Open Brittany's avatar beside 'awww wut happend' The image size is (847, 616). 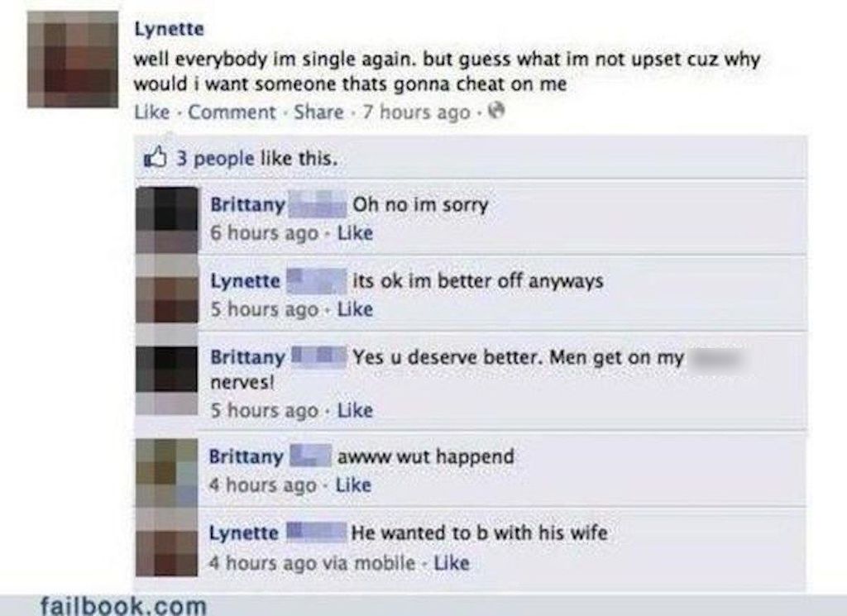(x=167, y=473)
